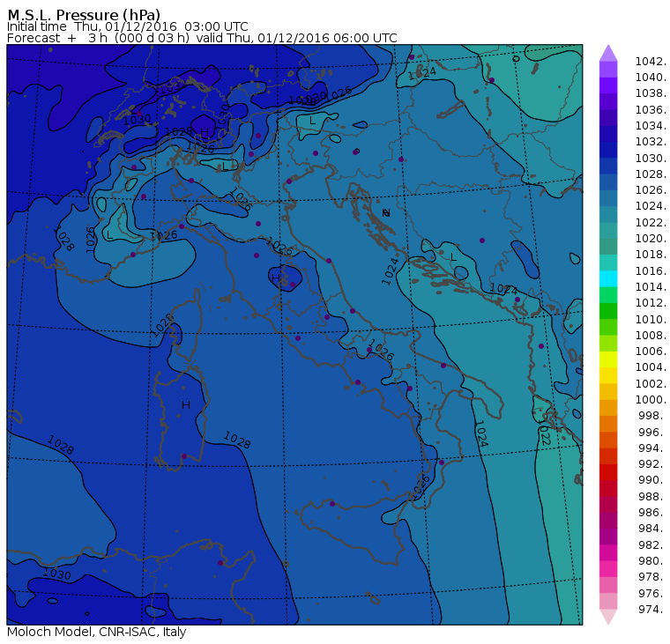Click the 1022 contour label near the right edge
This screenshot has width=670, height=644.
[x=544, y=433]
